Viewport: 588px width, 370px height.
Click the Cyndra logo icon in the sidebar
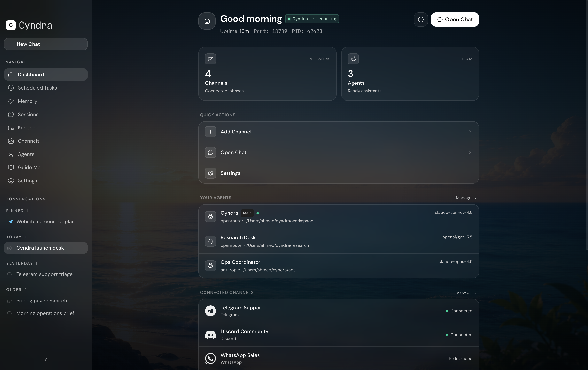11,25
